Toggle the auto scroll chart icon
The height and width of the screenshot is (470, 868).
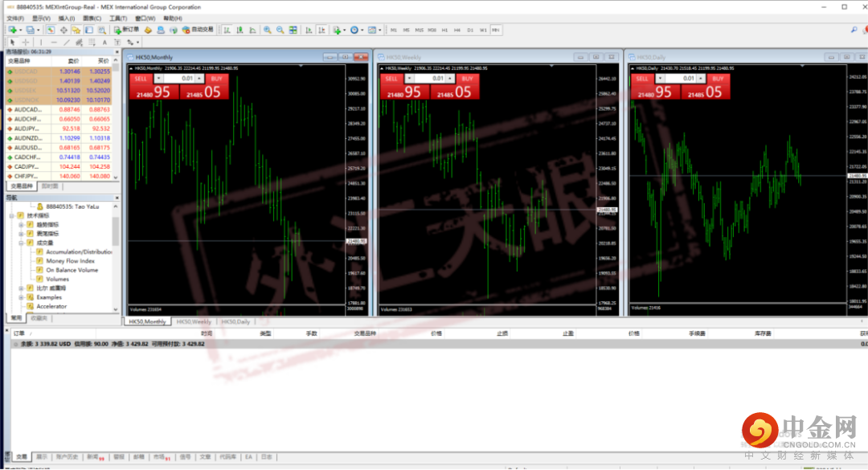pos(309,30)
